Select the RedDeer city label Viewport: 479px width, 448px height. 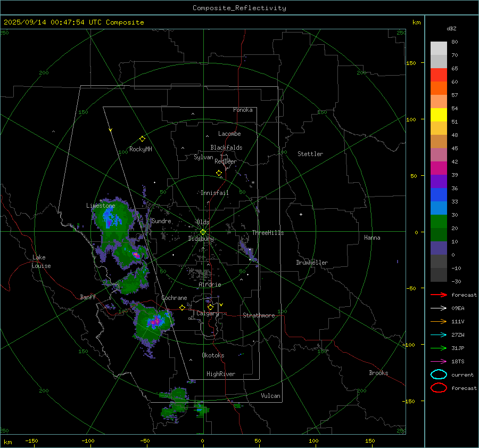(x=226, y=161)
